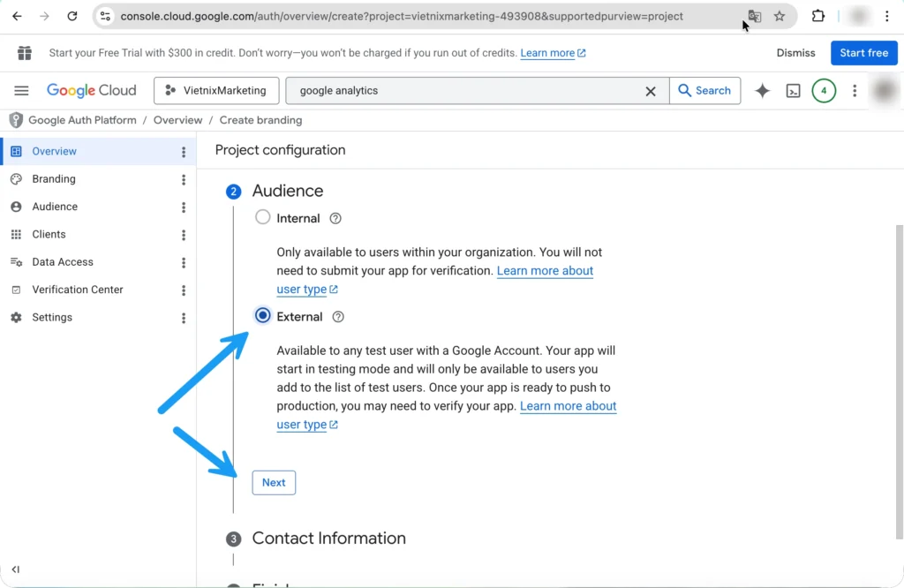The width and height of the screenshot is (904, 588).
Task: Select the External audience radio button
Action: (x=262, y=315)
